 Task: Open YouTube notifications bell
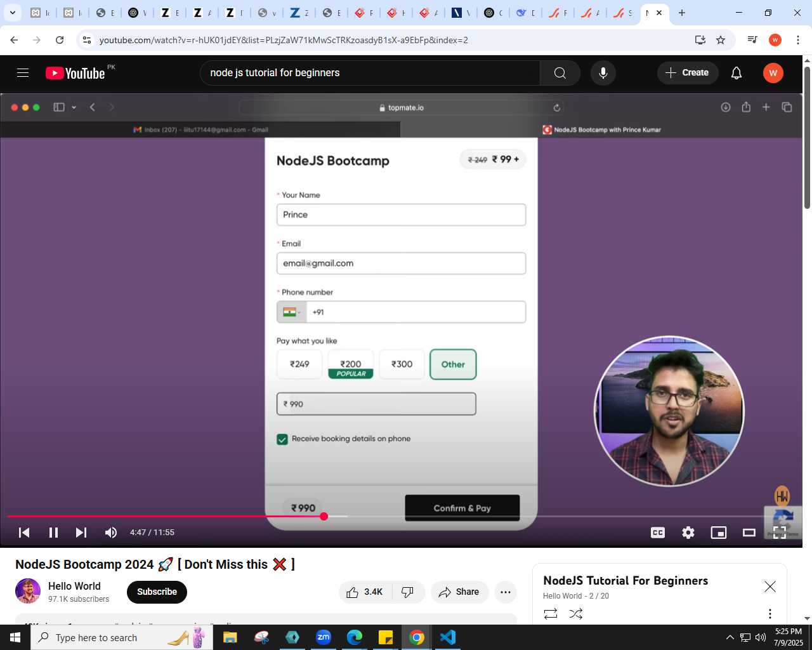(x=737, y=73)
